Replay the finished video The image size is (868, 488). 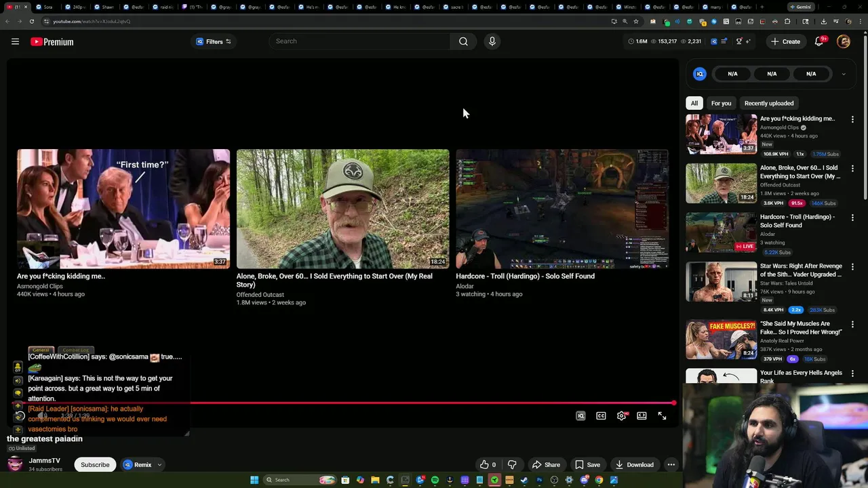[x=20, y=416]
